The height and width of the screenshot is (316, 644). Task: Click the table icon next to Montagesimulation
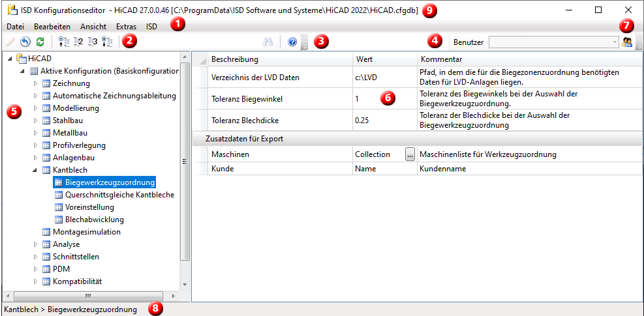(46, 232)
